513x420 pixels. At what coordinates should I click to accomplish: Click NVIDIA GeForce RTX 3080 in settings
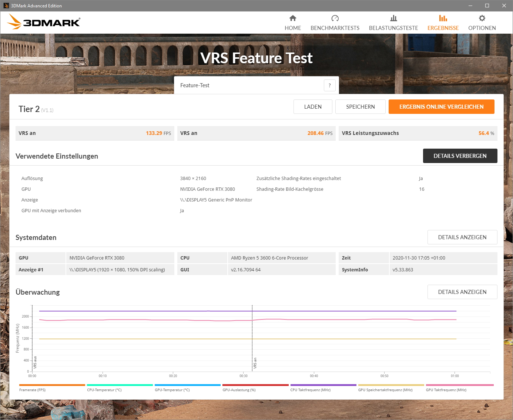coord(208,189)
